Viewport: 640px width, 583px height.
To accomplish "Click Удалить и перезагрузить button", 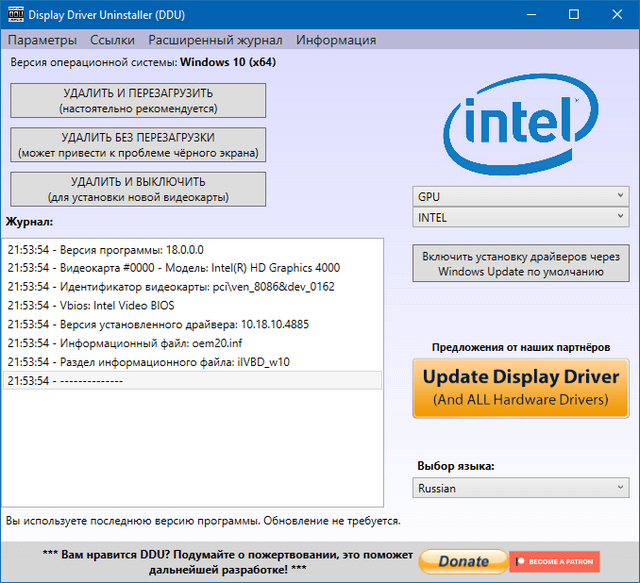I will tap(138, 100).
